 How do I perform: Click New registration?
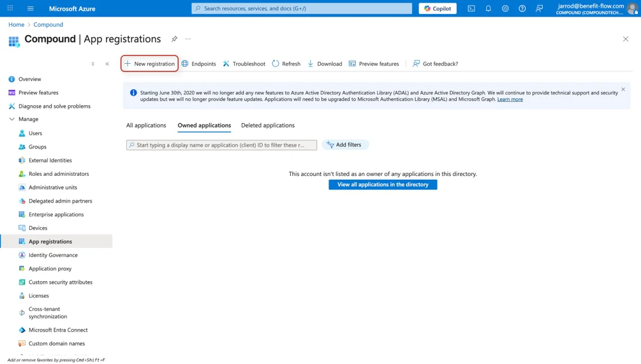pyautogui.click(x=150, y=64)
